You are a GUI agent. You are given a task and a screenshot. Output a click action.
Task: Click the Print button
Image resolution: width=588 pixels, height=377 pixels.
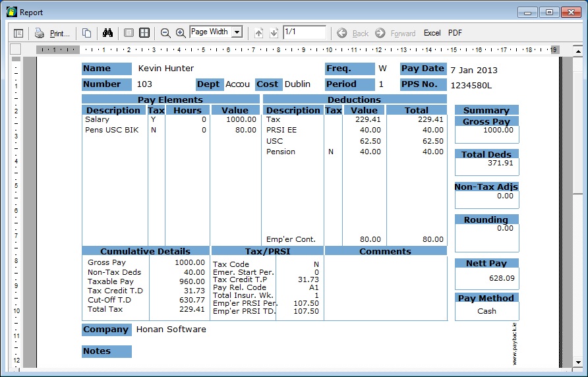[52, 33]
